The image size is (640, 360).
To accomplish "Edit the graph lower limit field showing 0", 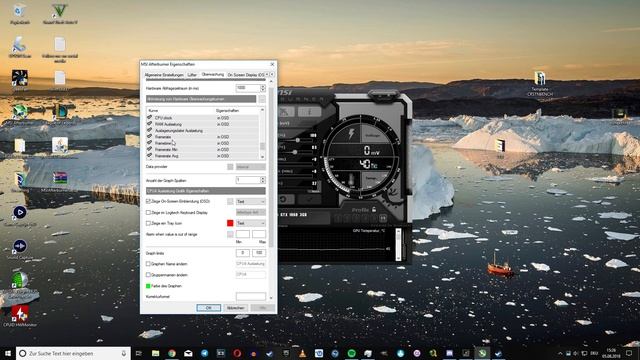I will pos(242,253).
